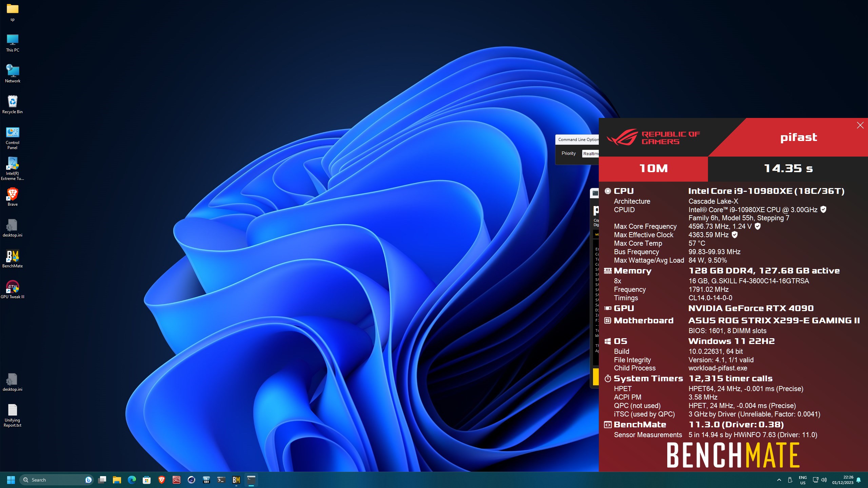Viewport: 868px width, 488px height.
Task: Click verified shield next to CPUID value
Action: (x=823, y=209)
